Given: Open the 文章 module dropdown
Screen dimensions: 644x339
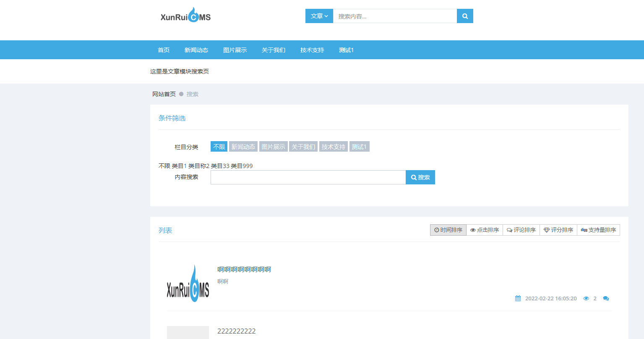Looking at the screenshot, I should coord(319,16).
